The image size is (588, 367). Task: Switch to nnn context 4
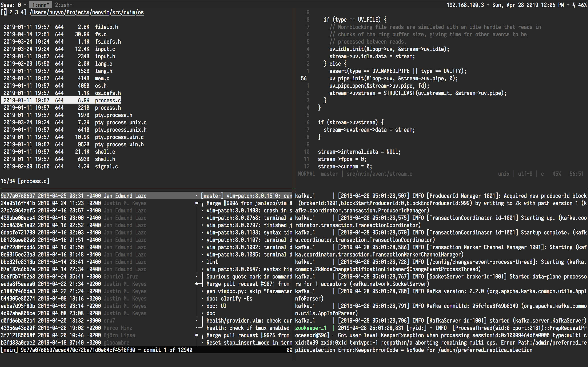pyautogui.click(x=22, y=12)
